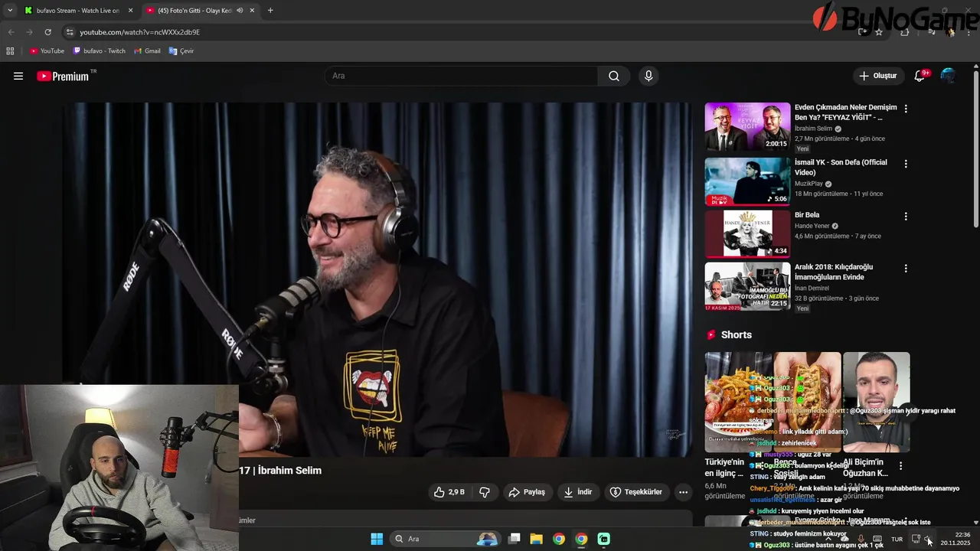The height and width of the screenshot is (551, 980).
Task: Open the Gmail bookmark
Action: point(147,51)
